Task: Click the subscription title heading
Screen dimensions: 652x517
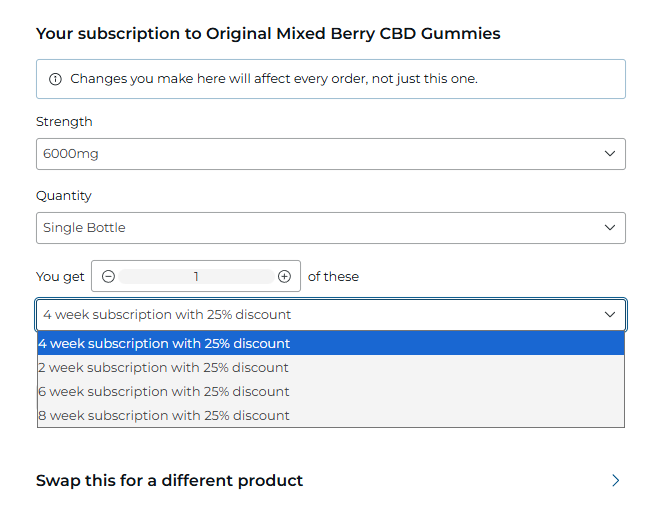Action: pyautogui.click(x=268, y=33)
